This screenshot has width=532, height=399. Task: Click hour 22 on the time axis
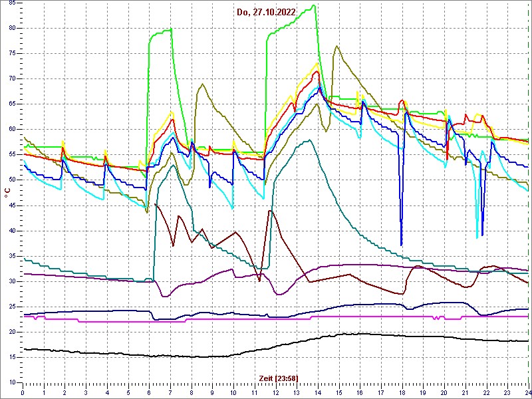pos(487,392)
